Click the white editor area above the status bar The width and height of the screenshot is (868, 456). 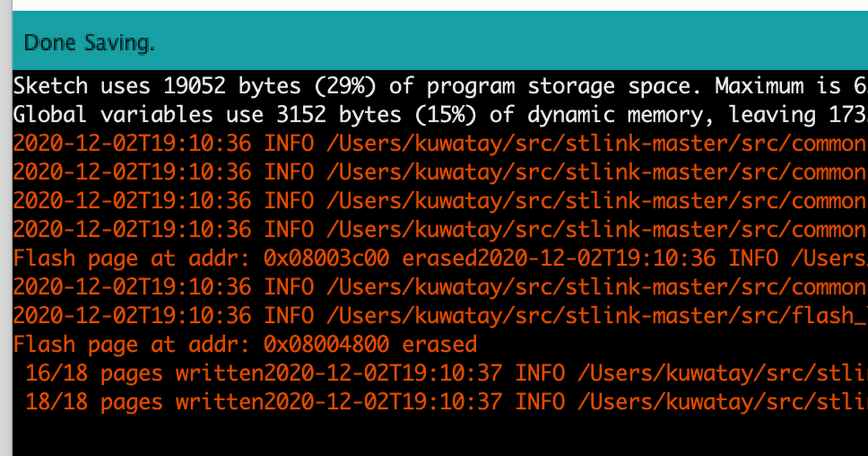click(434, 5)
